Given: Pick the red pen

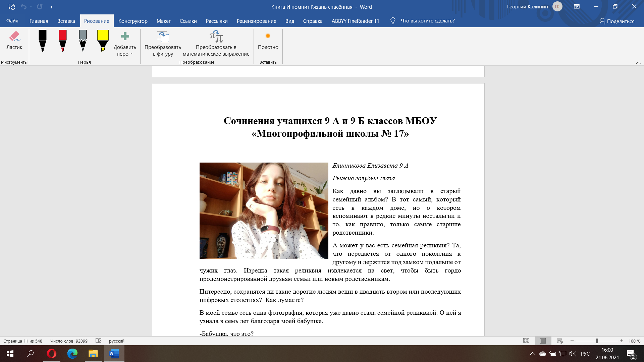Looking at the screenshot, I should [63, 41].
